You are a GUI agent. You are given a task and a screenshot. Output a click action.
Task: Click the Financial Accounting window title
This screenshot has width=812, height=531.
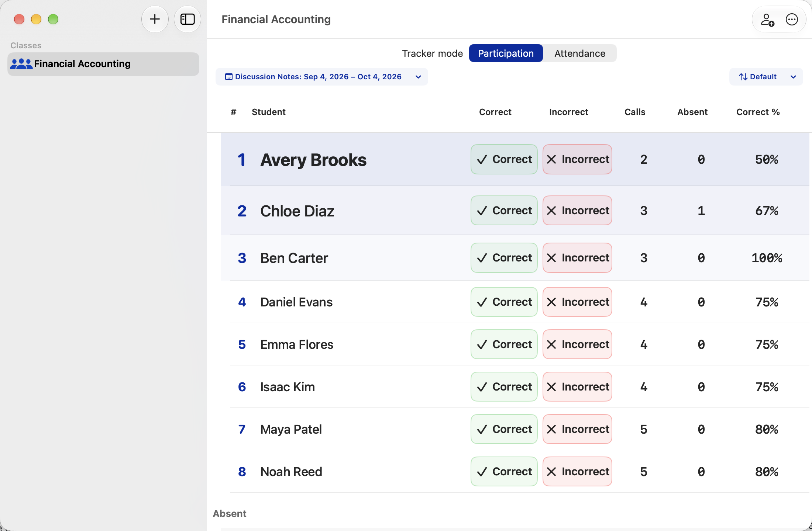276,19
